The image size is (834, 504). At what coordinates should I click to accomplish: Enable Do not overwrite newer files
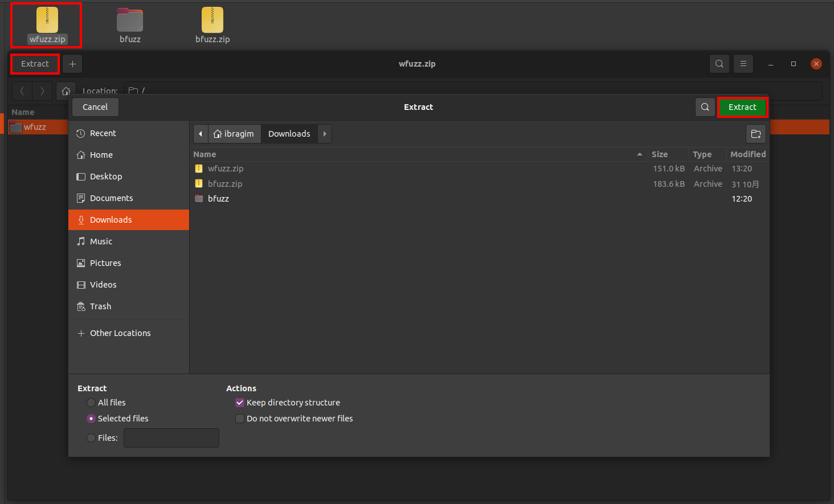pyautogui.click(x=240, y=419)
